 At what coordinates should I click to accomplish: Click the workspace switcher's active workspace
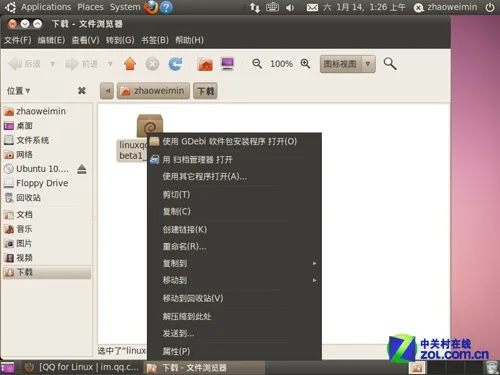point(417,368)
